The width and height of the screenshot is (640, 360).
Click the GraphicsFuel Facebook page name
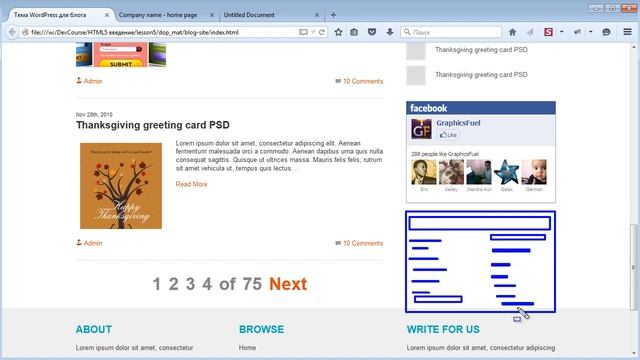[458, 123]
